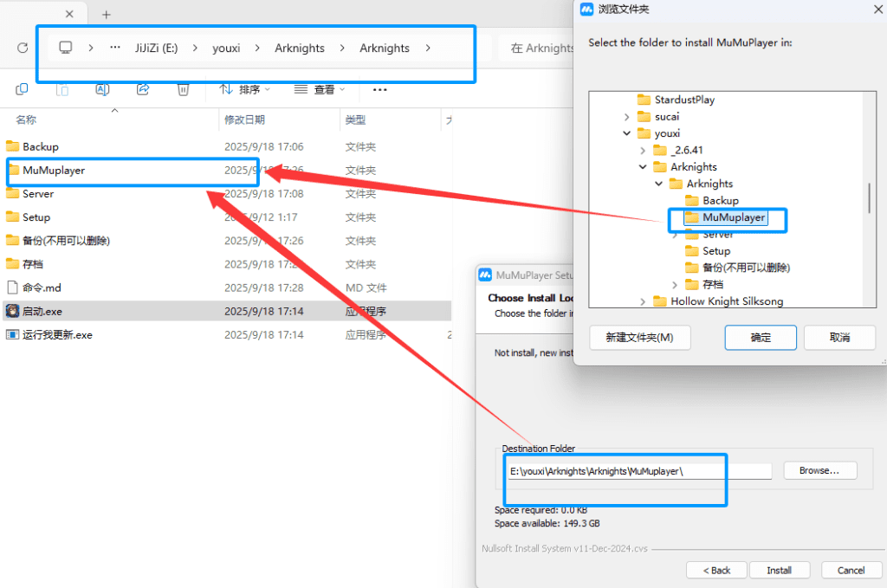Click the 确定 confirm button
The height and width of the screenshot is (588, 887).
[x=761, y=338]
